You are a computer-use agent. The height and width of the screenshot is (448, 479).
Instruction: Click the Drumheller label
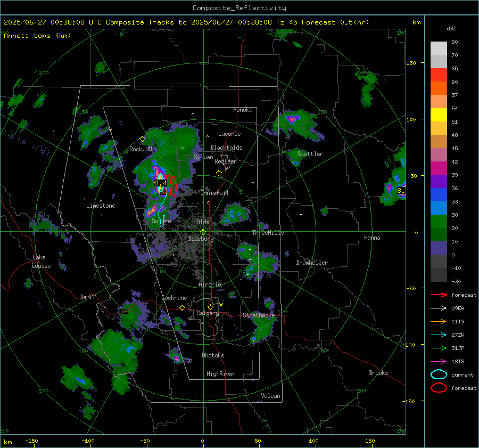point(312,263)
